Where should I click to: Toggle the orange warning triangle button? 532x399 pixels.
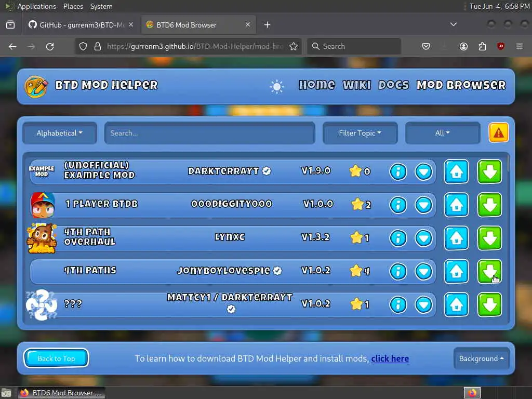coord(498,132)
